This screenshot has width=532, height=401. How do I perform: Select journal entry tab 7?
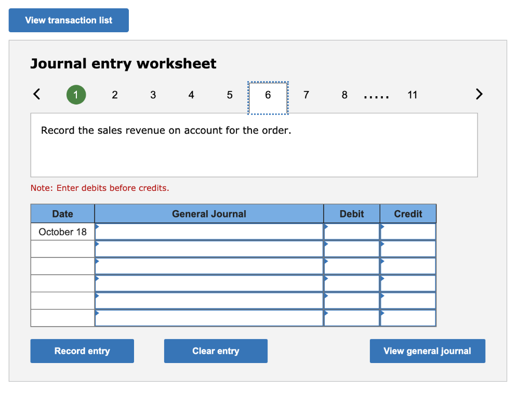[x=306, y=95]
